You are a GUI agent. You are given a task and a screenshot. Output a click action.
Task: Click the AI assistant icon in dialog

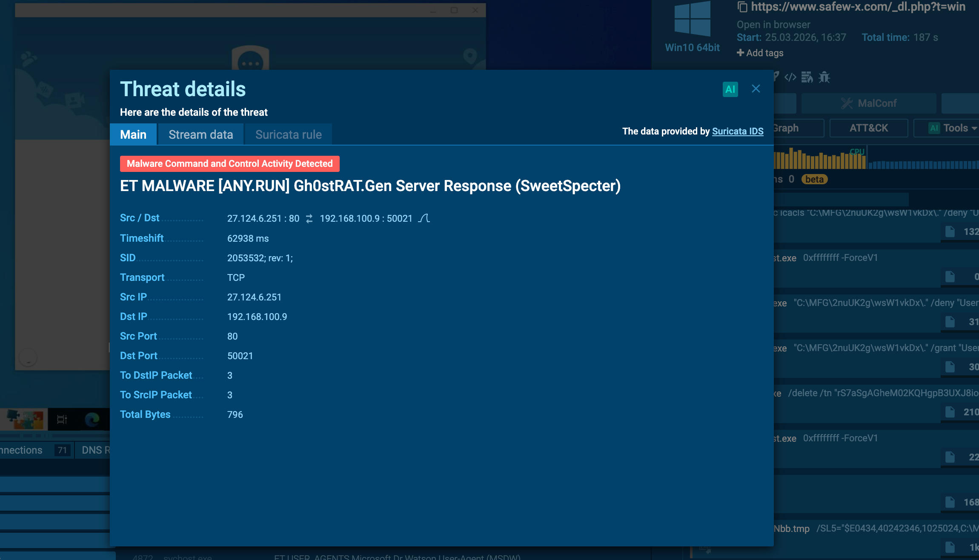coord(730,89)
